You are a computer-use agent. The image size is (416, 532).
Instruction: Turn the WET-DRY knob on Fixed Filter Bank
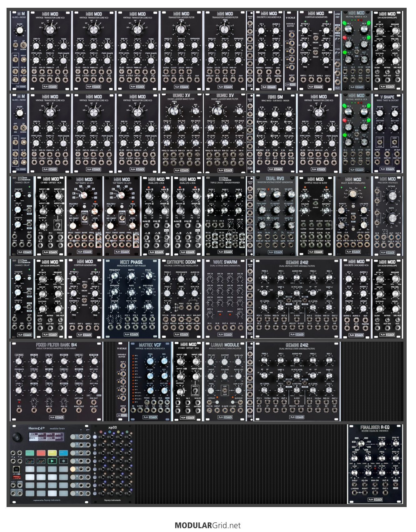pos(94,376)
